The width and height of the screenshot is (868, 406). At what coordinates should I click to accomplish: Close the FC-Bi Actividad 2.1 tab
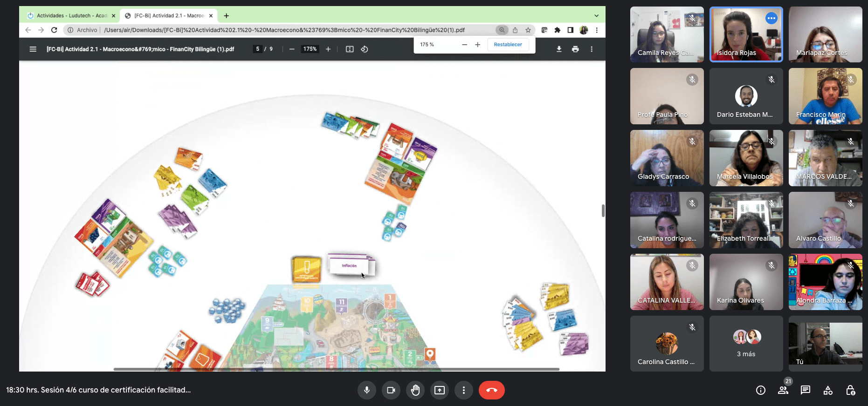211,15
